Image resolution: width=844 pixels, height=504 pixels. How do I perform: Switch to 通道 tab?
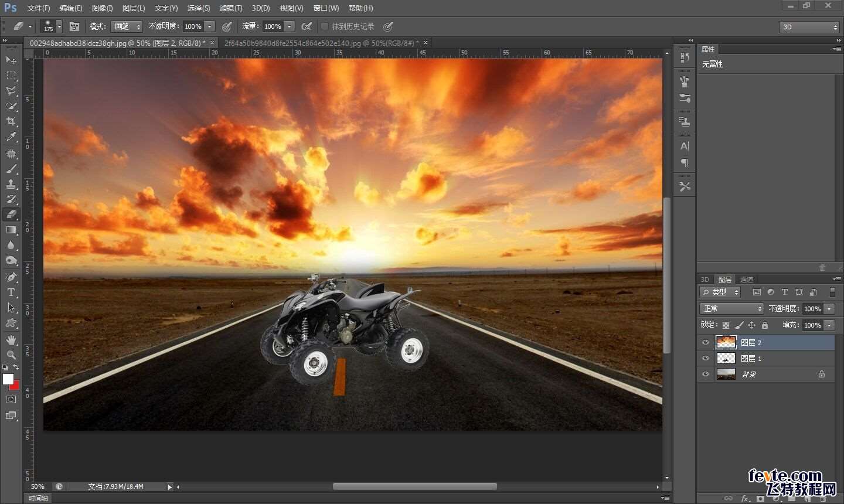pos(747,280)
